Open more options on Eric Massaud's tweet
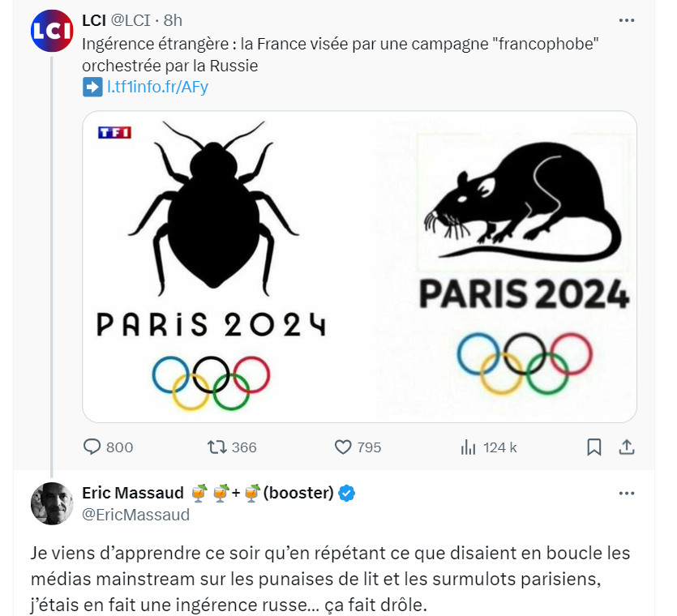Image resolution: width=677 pixels, height=616 pixels. (x=627, y=493)
